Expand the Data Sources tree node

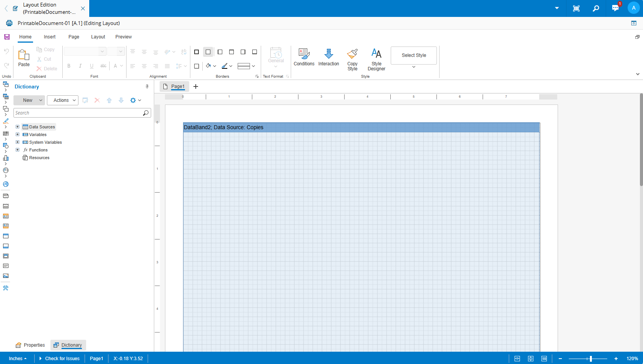tap(17, 127)
